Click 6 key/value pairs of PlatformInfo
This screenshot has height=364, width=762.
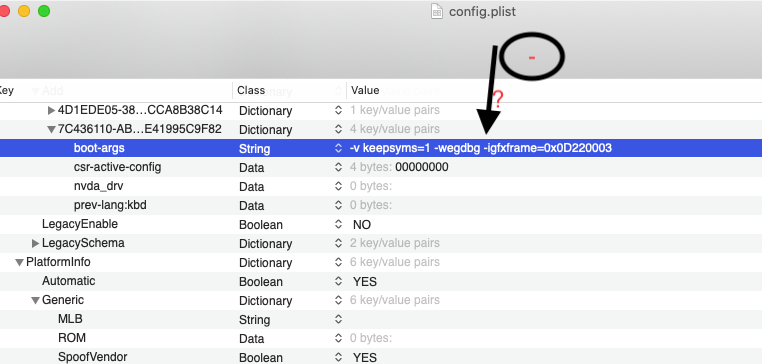[395, 262]
